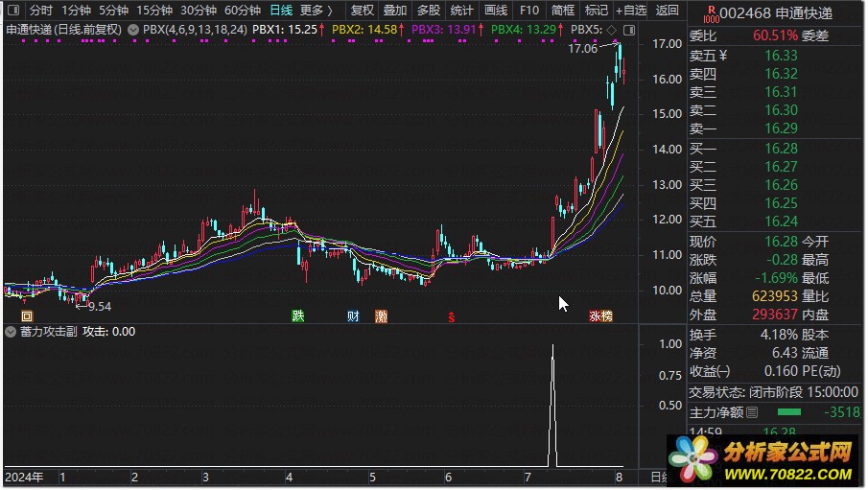Screen dimensions: 868x490
Task: Click the 收益 0.160 value
Action: pos(781,371)
